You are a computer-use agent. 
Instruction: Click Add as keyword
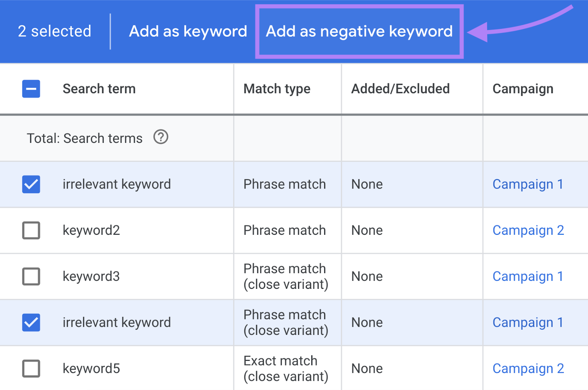coord(188,31)
